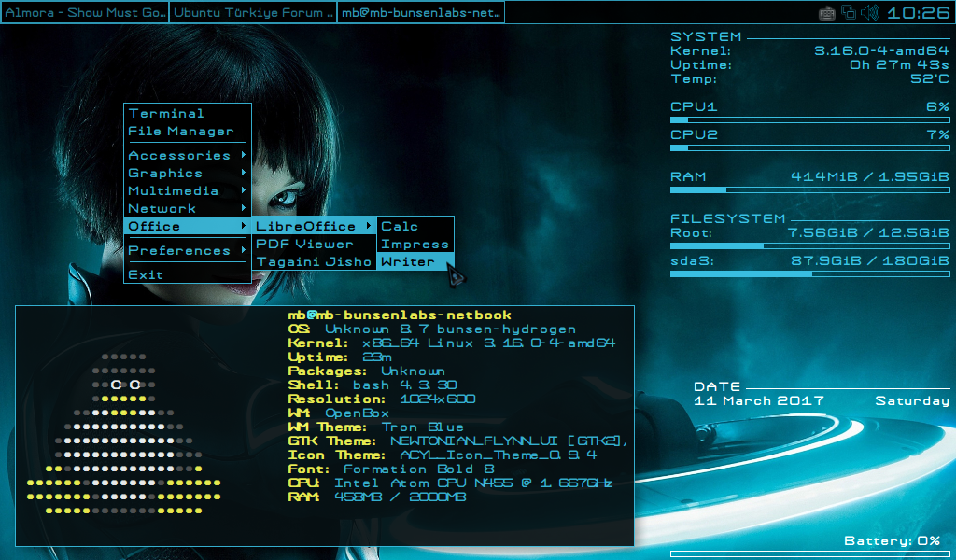956x560 pixels.
Task: Click the submenu arrow beside Office
Action: tap(244, 226)
